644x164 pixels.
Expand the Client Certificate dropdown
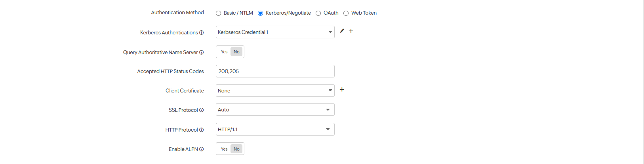[275, 90]
